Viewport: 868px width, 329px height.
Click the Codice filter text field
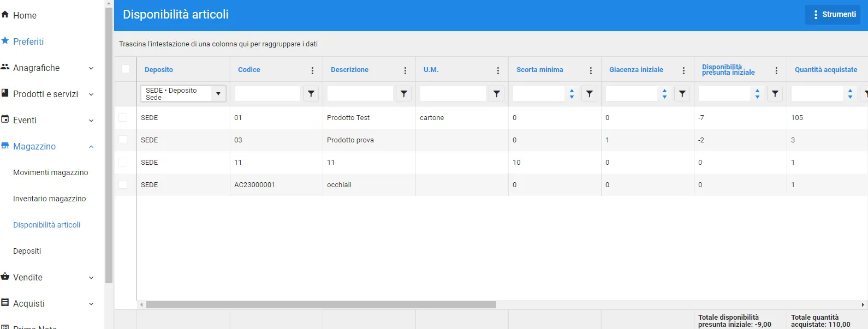(x=267, y=94)
